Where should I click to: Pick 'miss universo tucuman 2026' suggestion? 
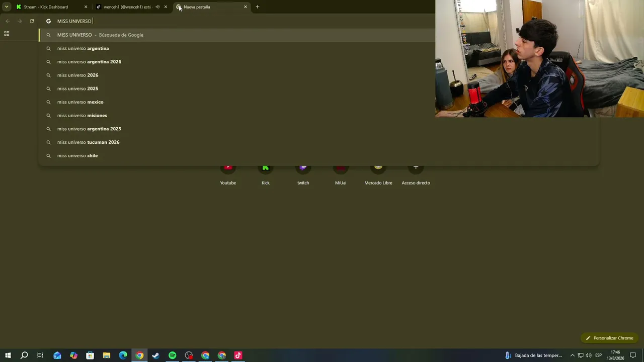point(318,142)
